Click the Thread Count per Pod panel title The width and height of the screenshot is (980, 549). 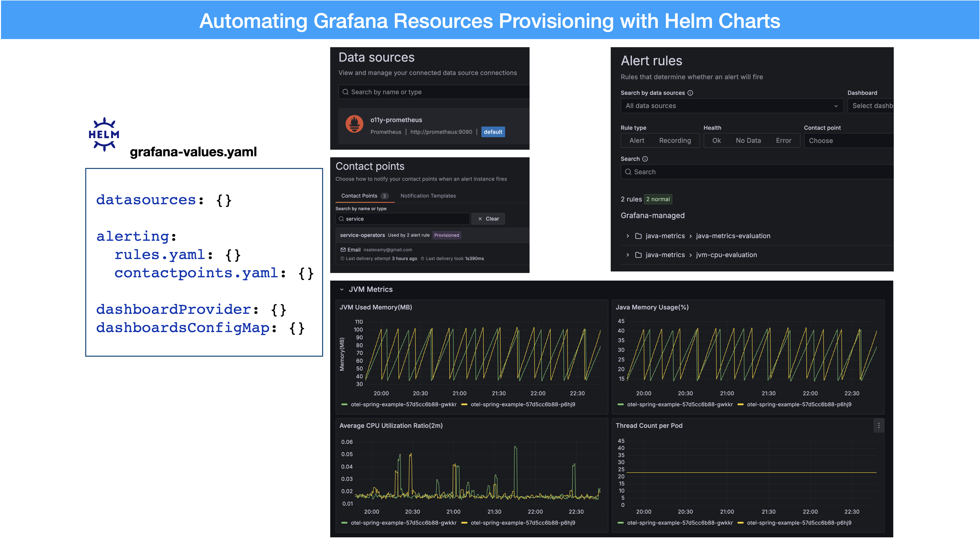coord(649,426)
